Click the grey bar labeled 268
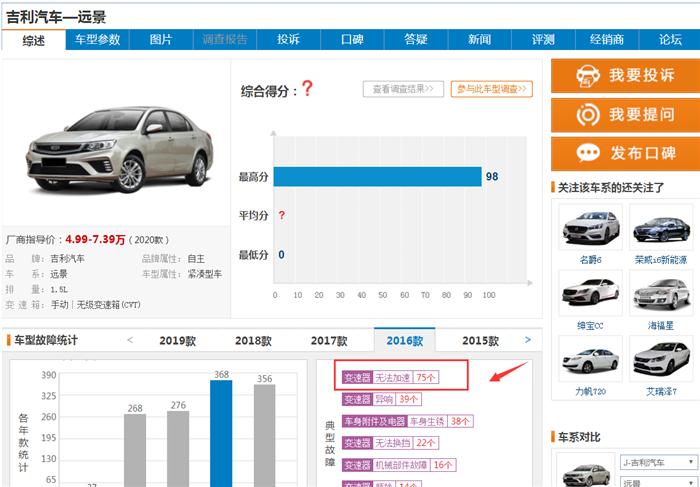Viewport: 700px width, 487px height. (x=135, y=450)
